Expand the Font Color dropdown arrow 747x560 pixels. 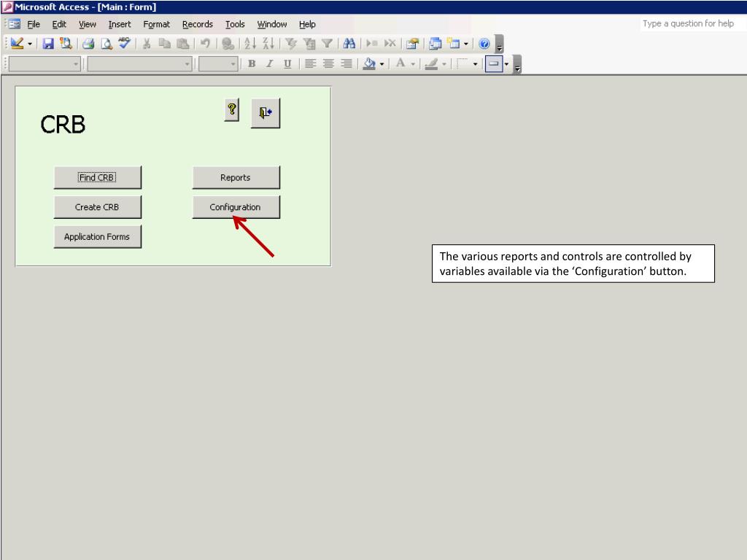(x=413, y=64)
